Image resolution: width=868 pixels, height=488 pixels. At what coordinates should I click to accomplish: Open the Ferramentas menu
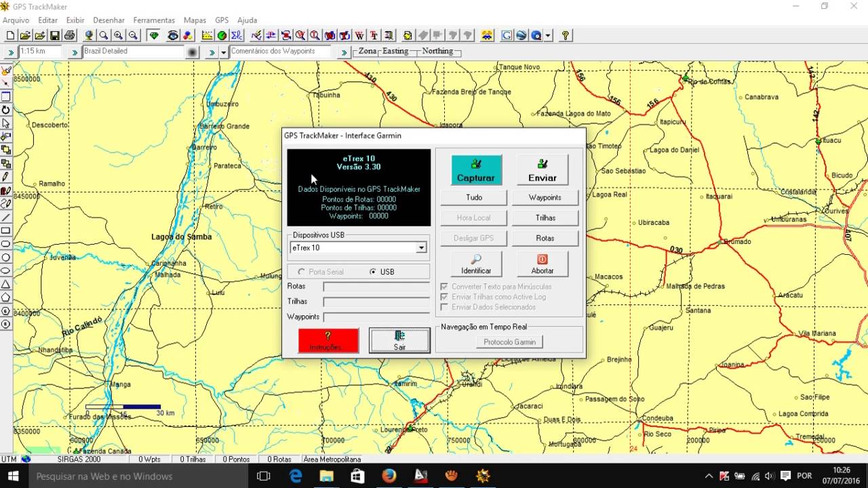click(154, 20)
